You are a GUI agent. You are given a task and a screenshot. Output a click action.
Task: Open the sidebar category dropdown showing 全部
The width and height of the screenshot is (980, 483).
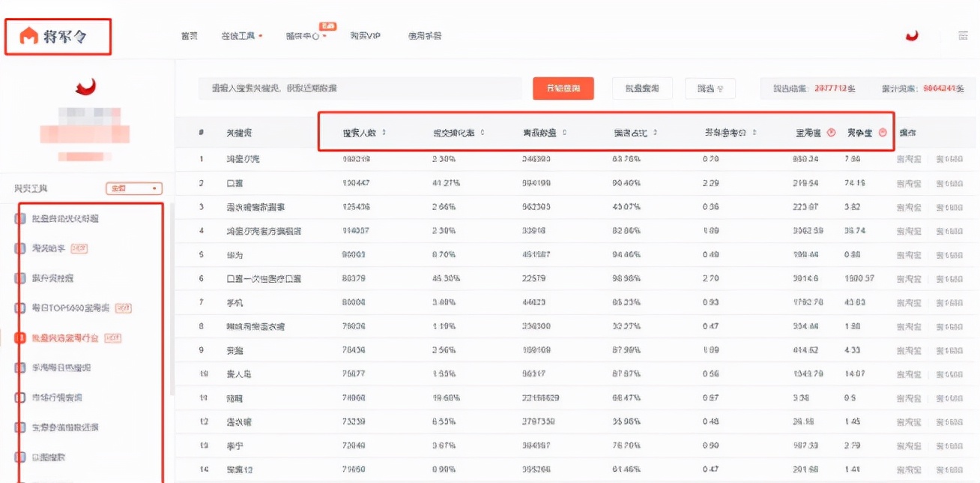pos(134,189)
